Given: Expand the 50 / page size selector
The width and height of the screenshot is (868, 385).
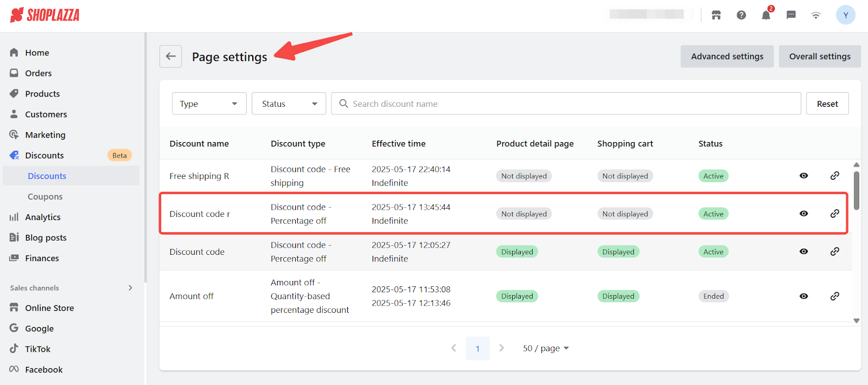Looking at the screenshot, I should click(x=545, y=348).
